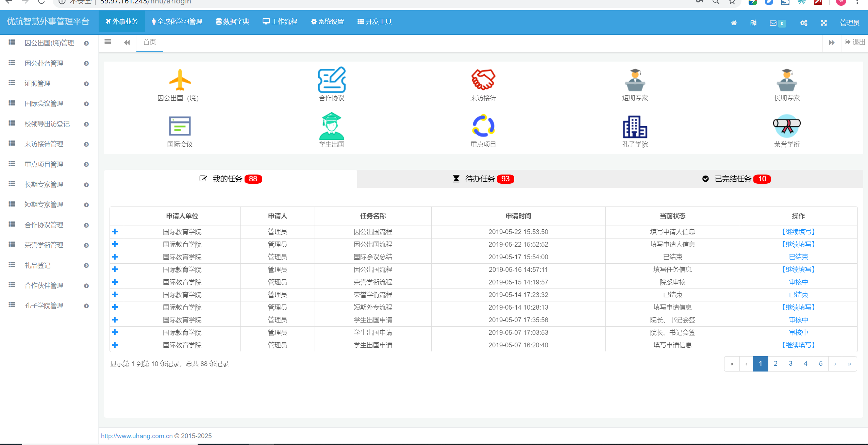Viewport: 868px width, 445px height.
Task: Open the mail messages envelope icon
Action: point(773,23)
